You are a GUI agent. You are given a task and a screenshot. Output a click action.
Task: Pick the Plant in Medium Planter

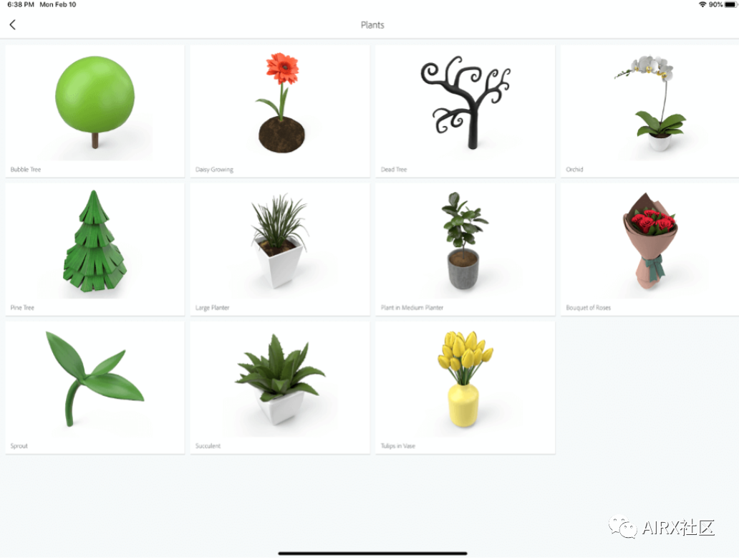465,249
